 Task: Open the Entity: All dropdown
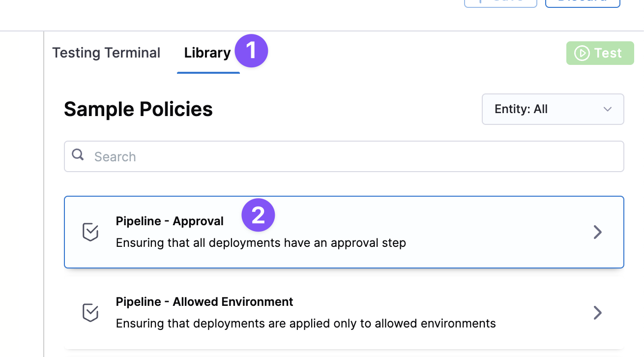[x=553, y=109]
